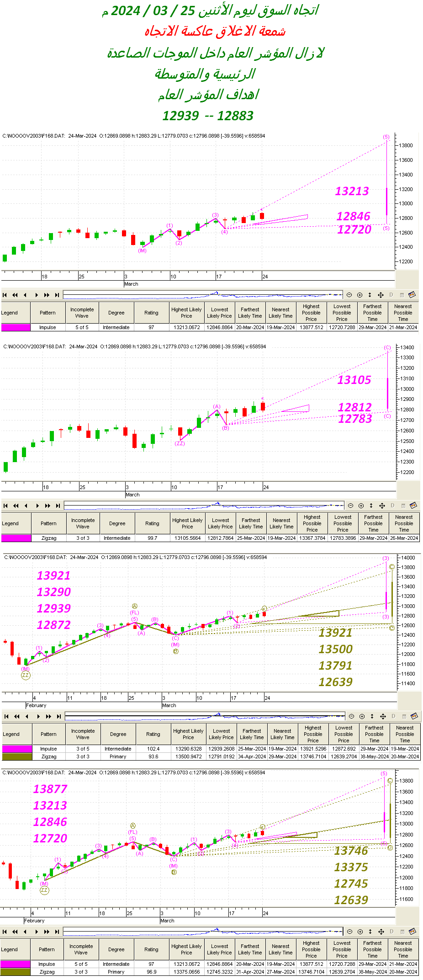Select the 'Rating' column header in second table
The height and width of the screenshot is (980, 423).
pyautogui.click(x=152, y=523)
